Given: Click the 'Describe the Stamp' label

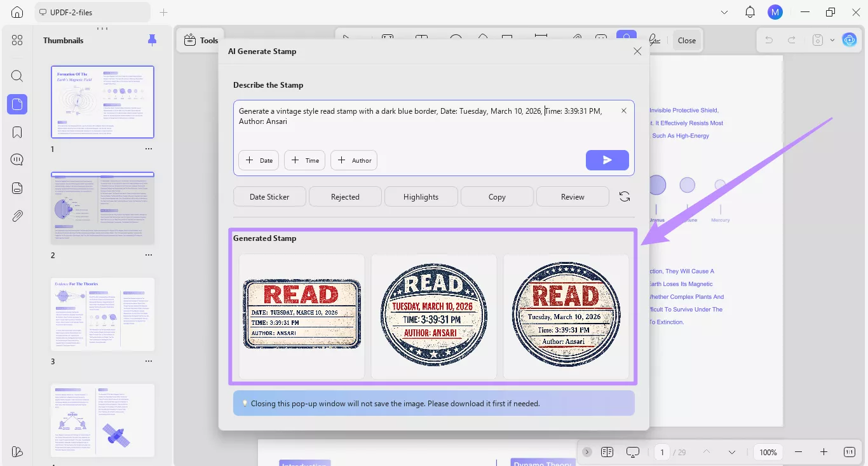Looking at the screenshot, I should click(x=268, y=85).
